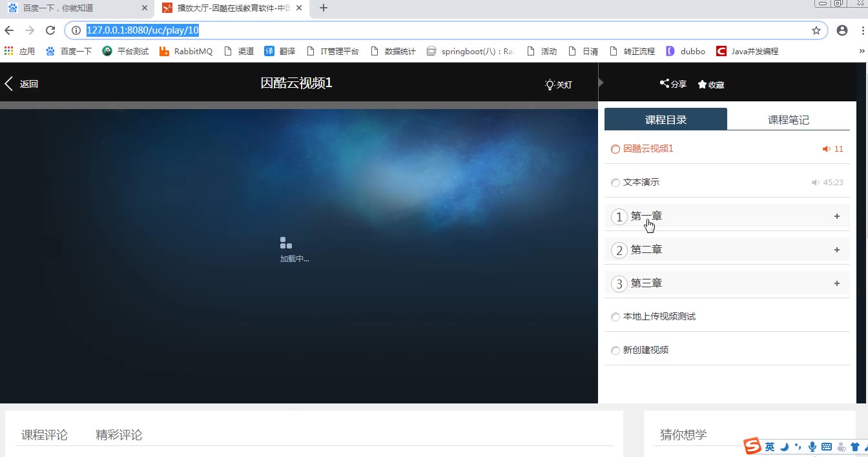Select the 本地上传视频测试 lesson radio circle
The width and height of the screenshot is (868, 457).
point(615,317)
